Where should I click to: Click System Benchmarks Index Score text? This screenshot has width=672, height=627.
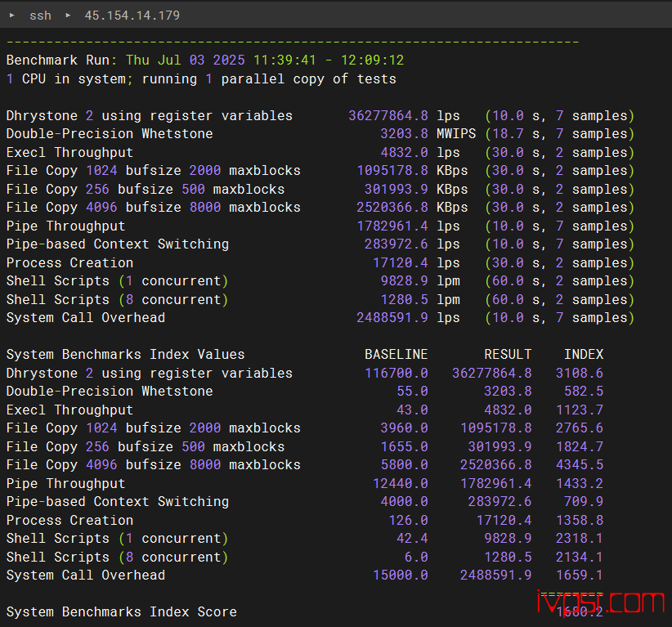pyautogui.click(x=121, y=612)
